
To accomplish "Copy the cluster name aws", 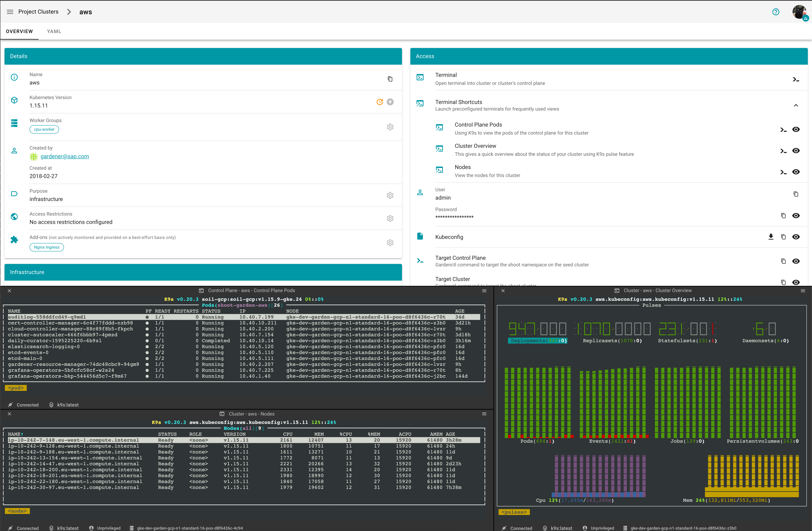I will pos(390,79).
